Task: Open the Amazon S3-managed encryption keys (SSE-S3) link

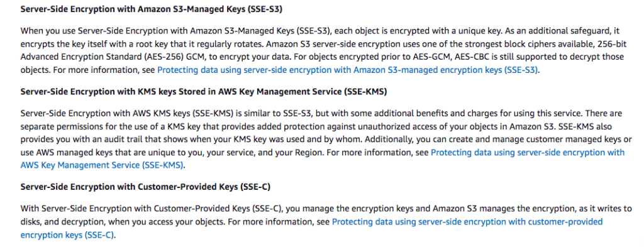Action: [347, 70]
